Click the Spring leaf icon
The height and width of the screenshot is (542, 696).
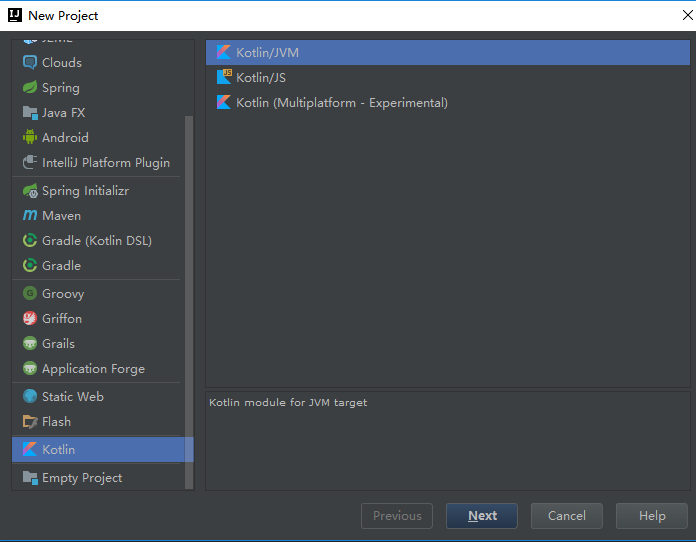click(x=30, y=87)
